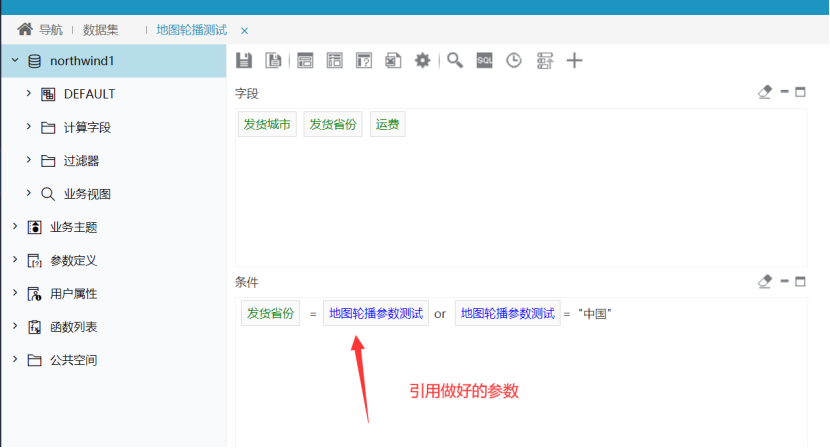Image resolution: width=830 pixels, height=448 pixels.
Task: Click 发货省份 in the condition panel
Action: [x=270, y=313]
